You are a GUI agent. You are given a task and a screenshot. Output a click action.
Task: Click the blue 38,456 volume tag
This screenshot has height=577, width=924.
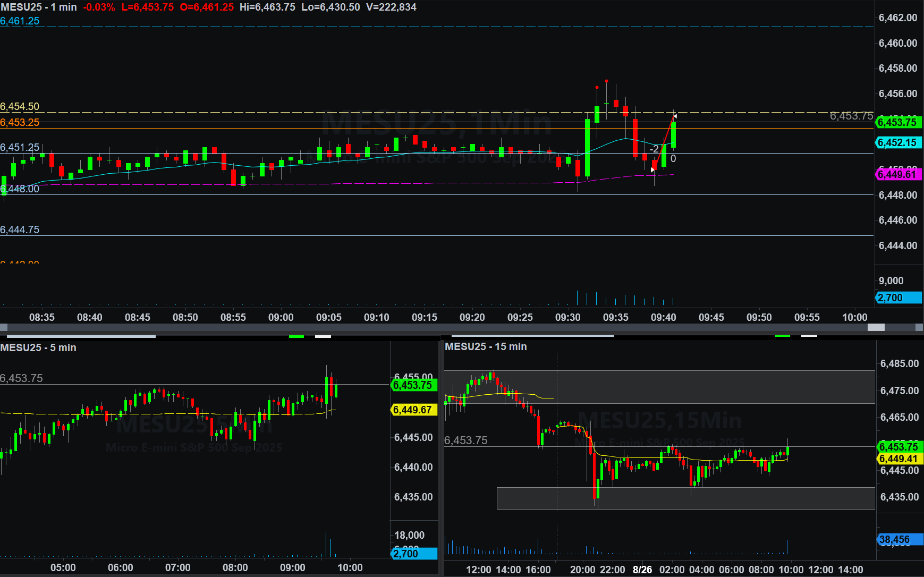coord(895,540)
